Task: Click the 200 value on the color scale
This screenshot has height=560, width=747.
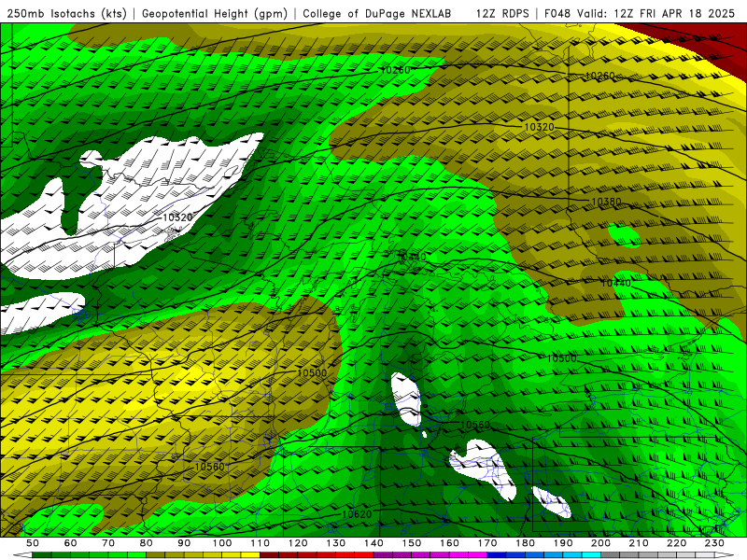Action: [600, 543]
